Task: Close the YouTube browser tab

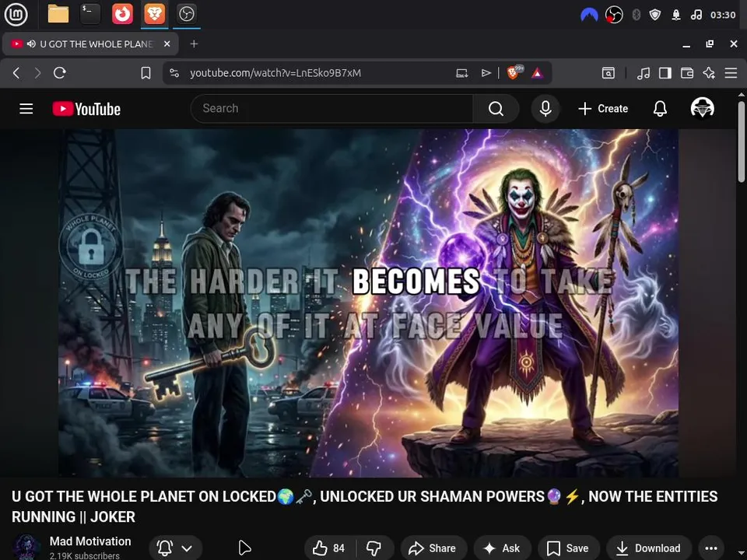Action: (x=167, y=44)
